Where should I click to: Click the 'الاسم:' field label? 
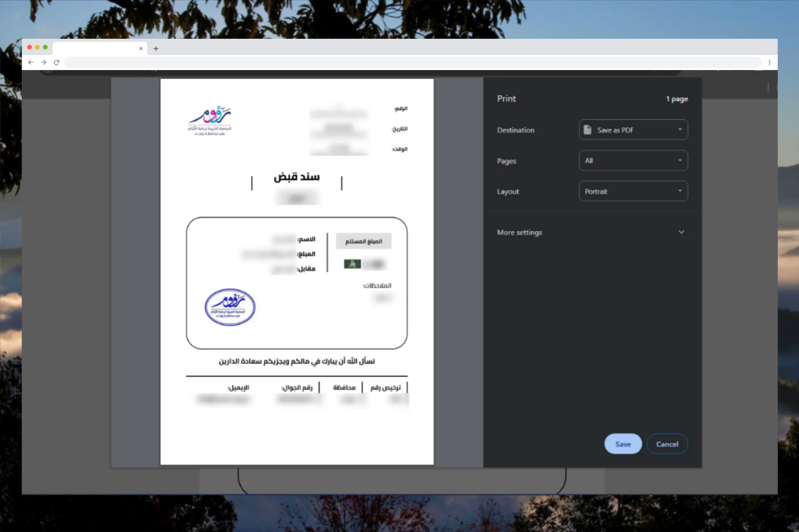tap(306, 238)
